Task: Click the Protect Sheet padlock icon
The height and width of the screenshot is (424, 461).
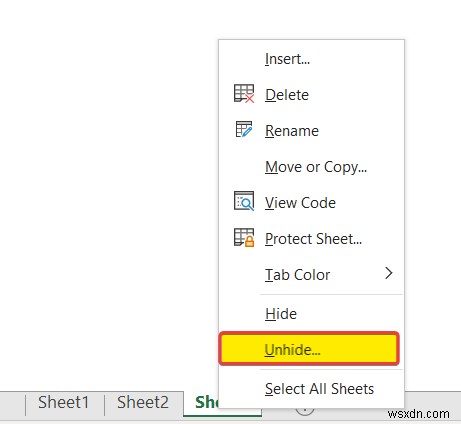Action: coord(244,237)
